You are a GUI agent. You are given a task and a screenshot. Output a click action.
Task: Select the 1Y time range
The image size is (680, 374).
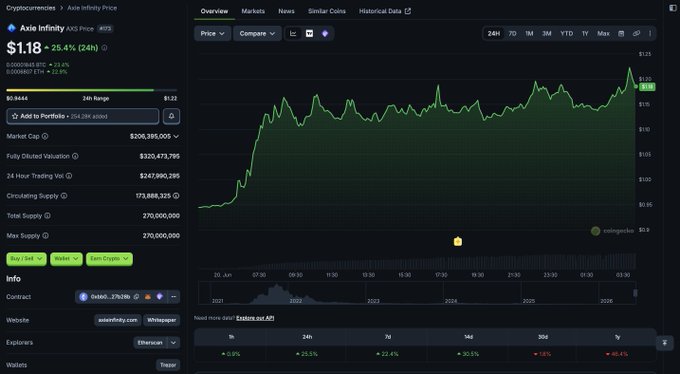pos(585,33)
